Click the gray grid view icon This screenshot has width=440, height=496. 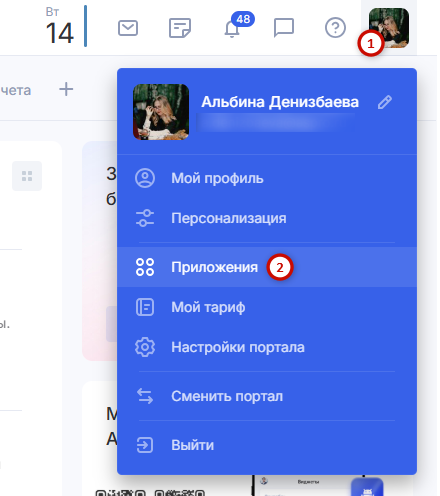click(x=27, y=176)
